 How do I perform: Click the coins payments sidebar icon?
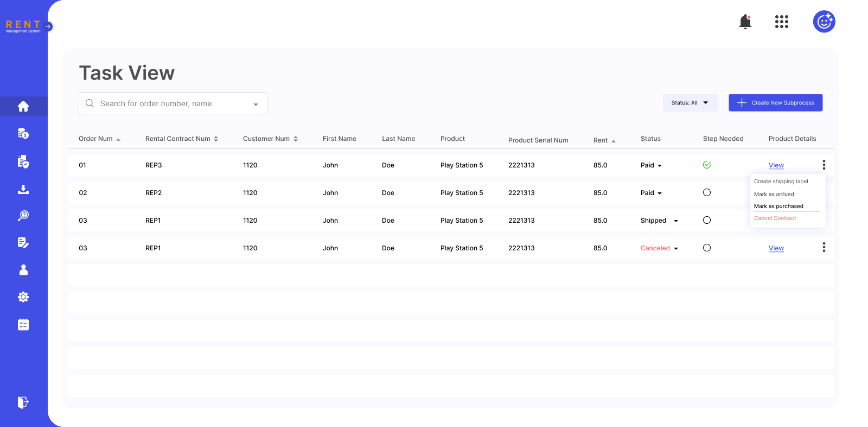click(23, 133)
